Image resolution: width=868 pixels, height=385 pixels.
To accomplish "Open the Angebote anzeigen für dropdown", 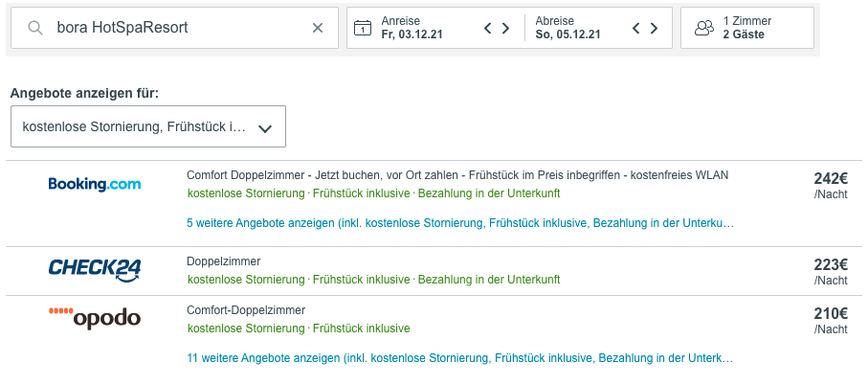I will tap(148, 126).
